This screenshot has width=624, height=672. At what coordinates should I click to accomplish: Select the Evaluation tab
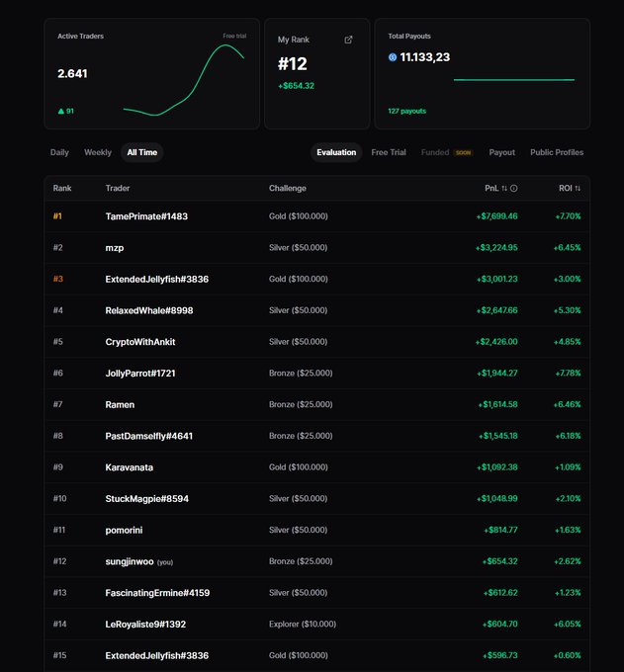click(x=336, y=152)
